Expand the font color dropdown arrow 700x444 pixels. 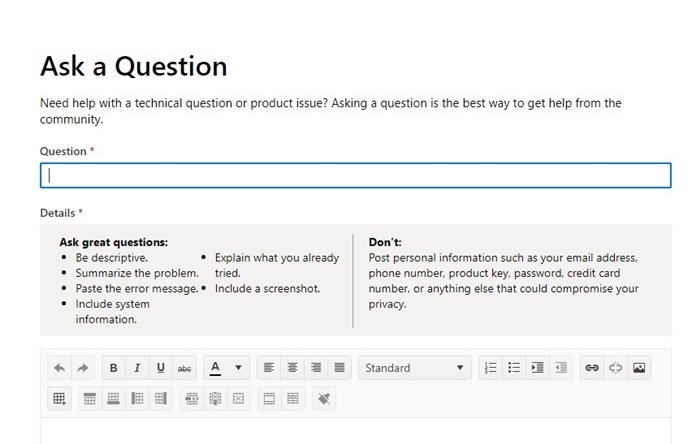(x=238, y=368)
